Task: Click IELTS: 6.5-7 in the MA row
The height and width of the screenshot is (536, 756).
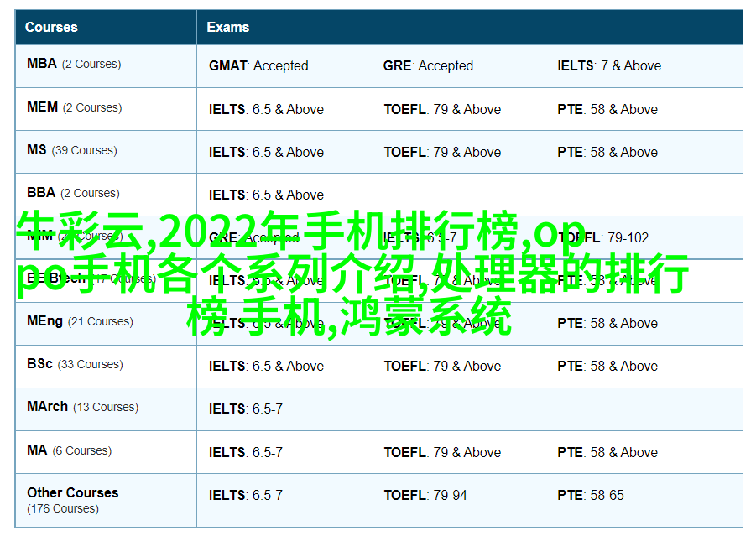Action: (x=245, y=453)
